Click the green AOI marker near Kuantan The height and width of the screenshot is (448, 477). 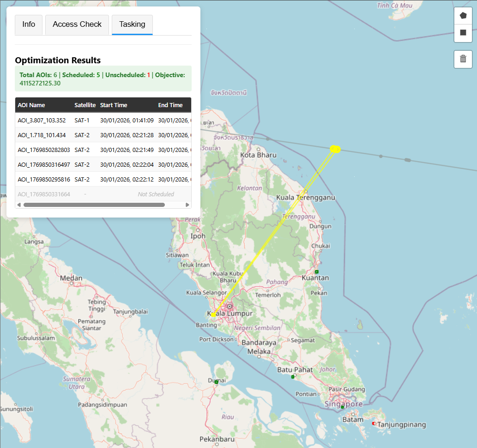coord(317,272)
